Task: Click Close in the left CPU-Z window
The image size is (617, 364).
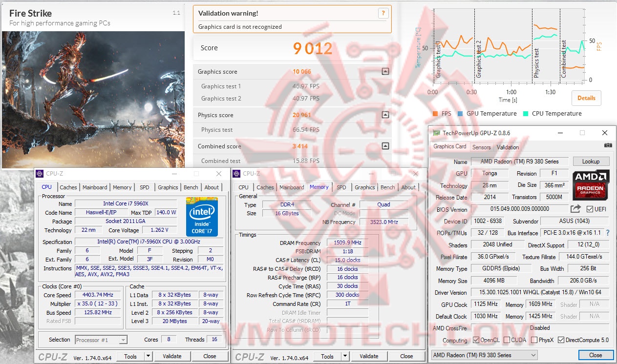Action: [x=210, y=356]
